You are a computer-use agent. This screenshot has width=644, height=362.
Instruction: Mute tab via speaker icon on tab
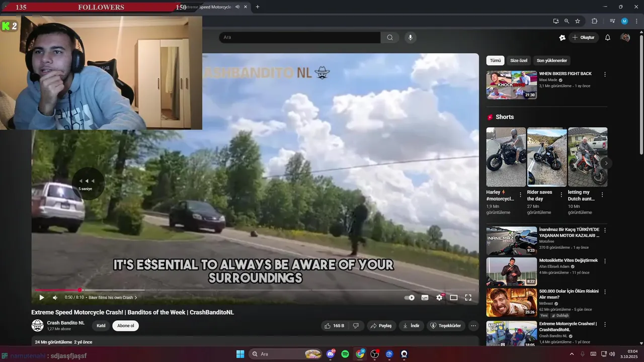coord(237,7)
